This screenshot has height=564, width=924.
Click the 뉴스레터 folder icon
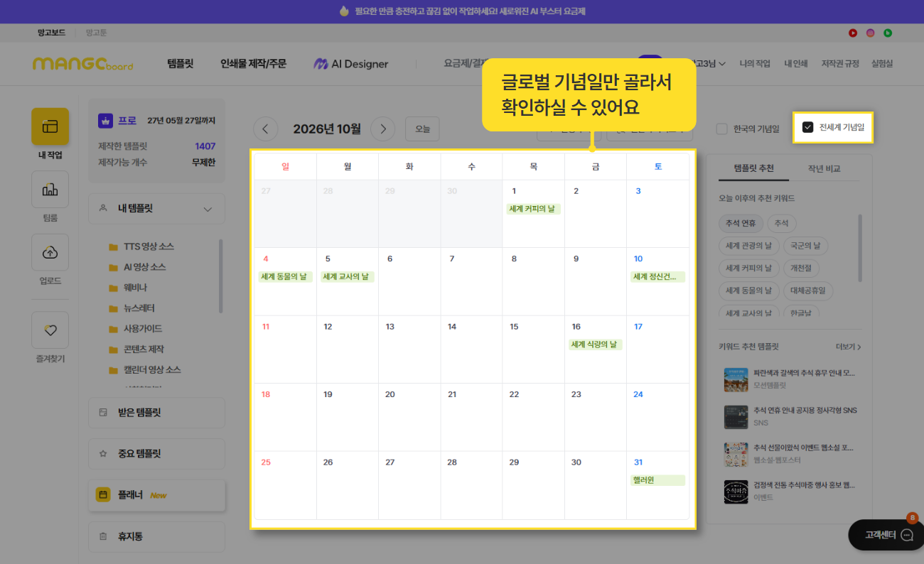(113, 309)
